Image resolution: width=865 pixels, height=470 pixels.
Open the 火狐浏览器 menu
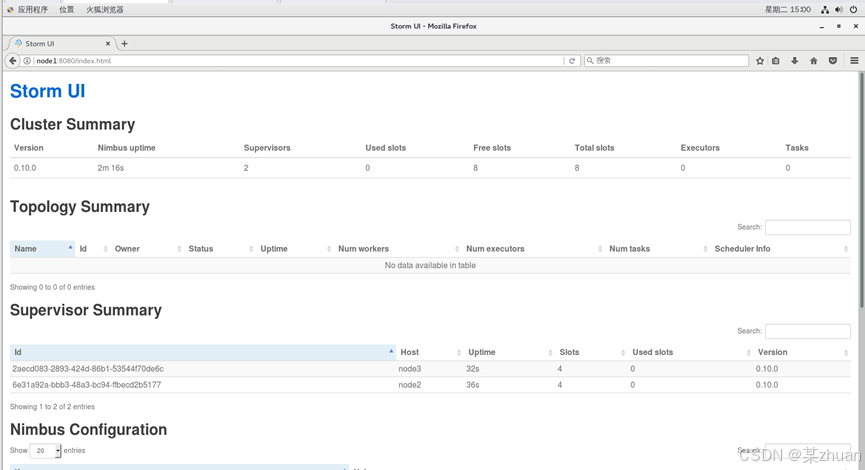[105, 9]
